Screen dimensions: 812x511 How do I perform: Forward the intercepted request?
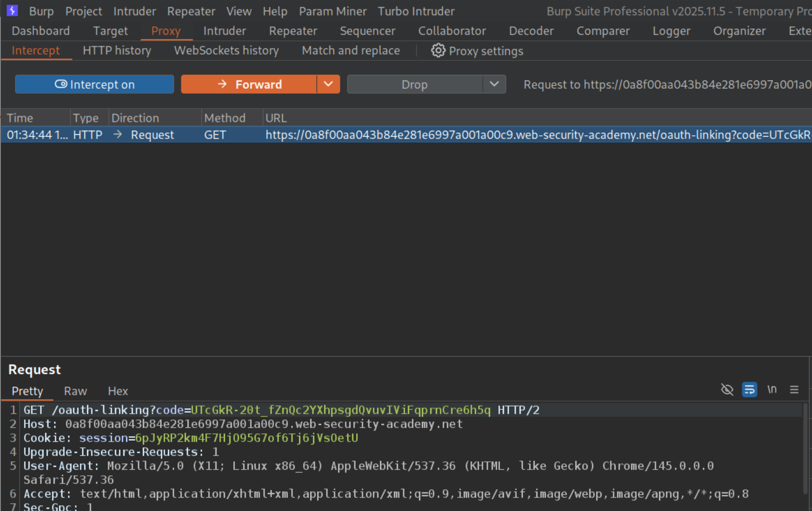click(x=249, y=84)
